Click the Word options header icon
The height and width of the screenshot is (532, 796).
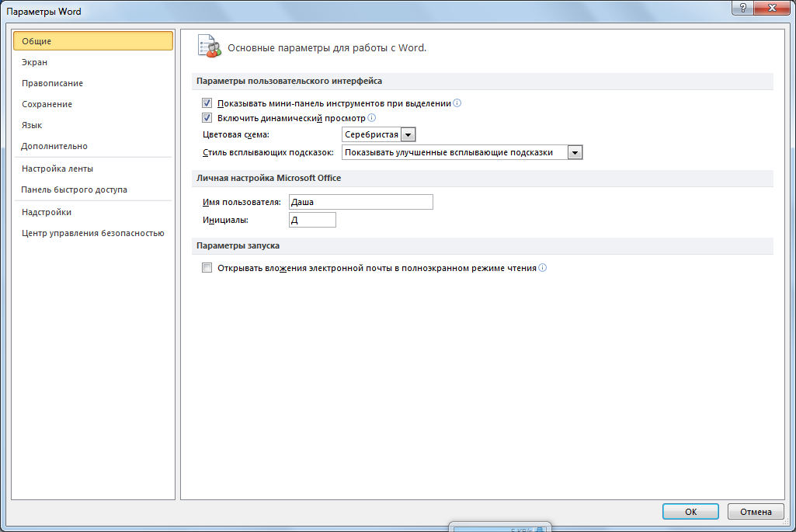[x=209, y=47]
